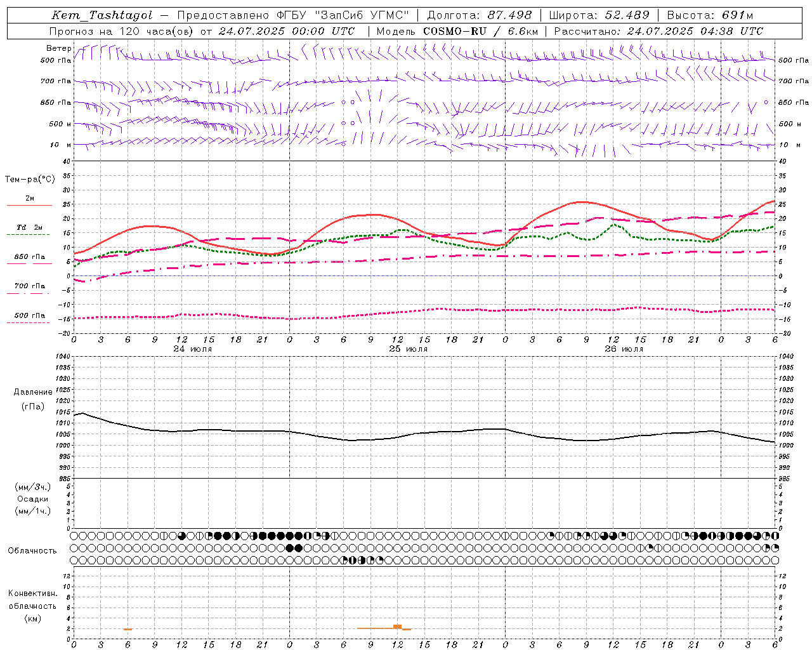The width and height of the screenshot is (812, 650).
Task: Click the small orange convective bar on 24 июля
Action: click(128, 629)
